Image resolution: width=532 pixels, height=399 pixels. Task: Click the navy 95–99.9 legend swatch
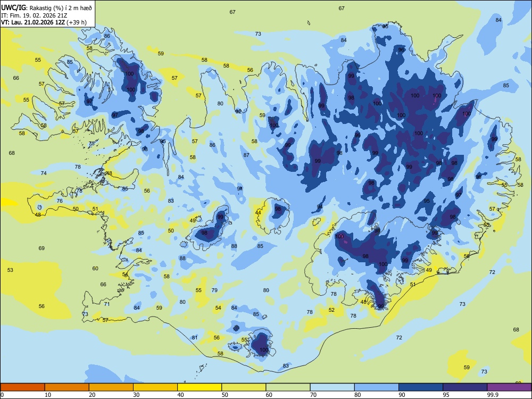pos(465,387)
